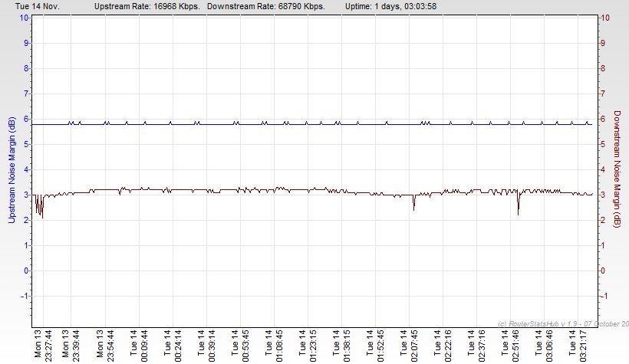Click the -1 tick on the right red axis
The image size is (629, 364).
[x=605, y=296]
